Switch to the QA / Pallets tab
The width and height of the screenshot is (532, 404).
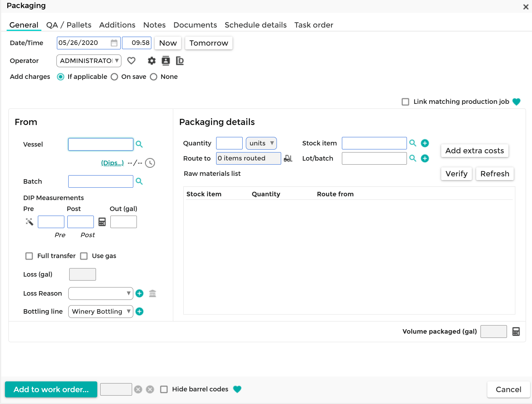tap(69, 25)
